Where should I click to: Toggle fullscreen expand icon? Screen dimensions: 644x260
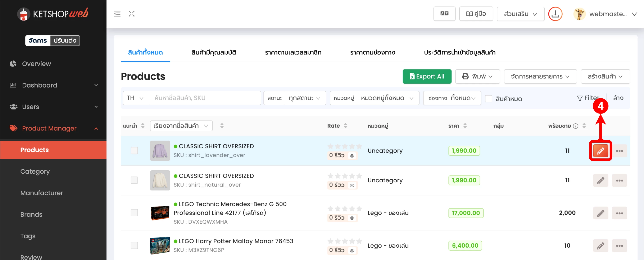click(x=131, y=14)
